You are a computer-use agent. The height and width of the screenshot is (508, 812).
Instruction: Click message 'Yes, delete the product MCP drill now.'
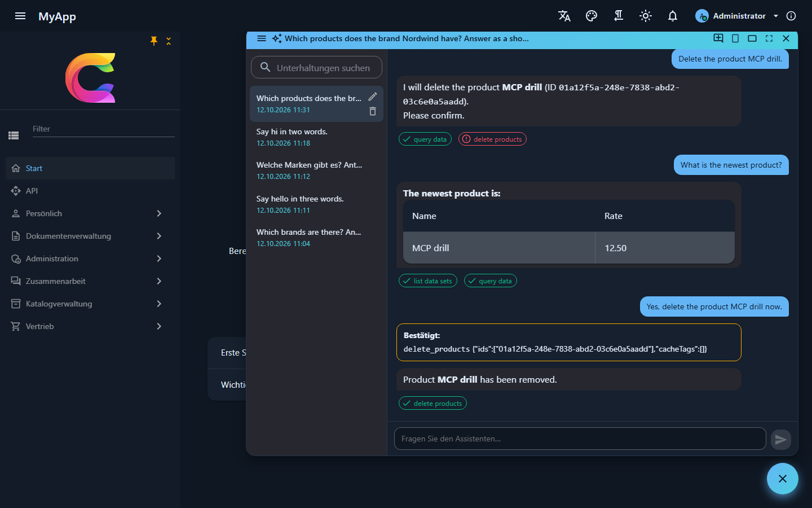[x=714, y=307]
